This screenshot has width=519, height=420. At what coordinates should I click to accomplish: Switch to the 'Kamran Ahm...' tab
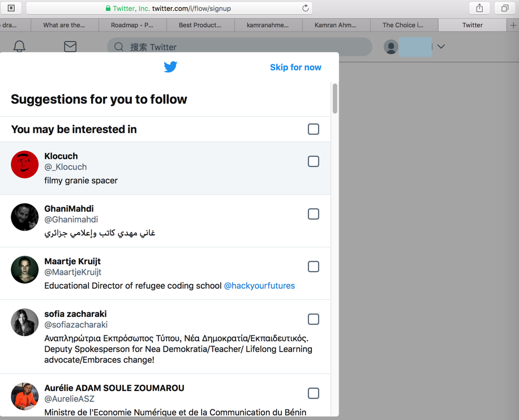click(336, 25)
